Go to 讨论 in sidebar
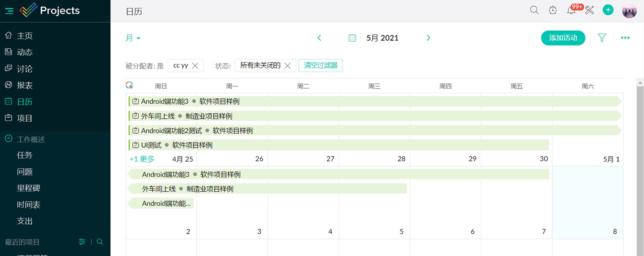The width and height of the screenshot is (644, 256). pos(24,69)
